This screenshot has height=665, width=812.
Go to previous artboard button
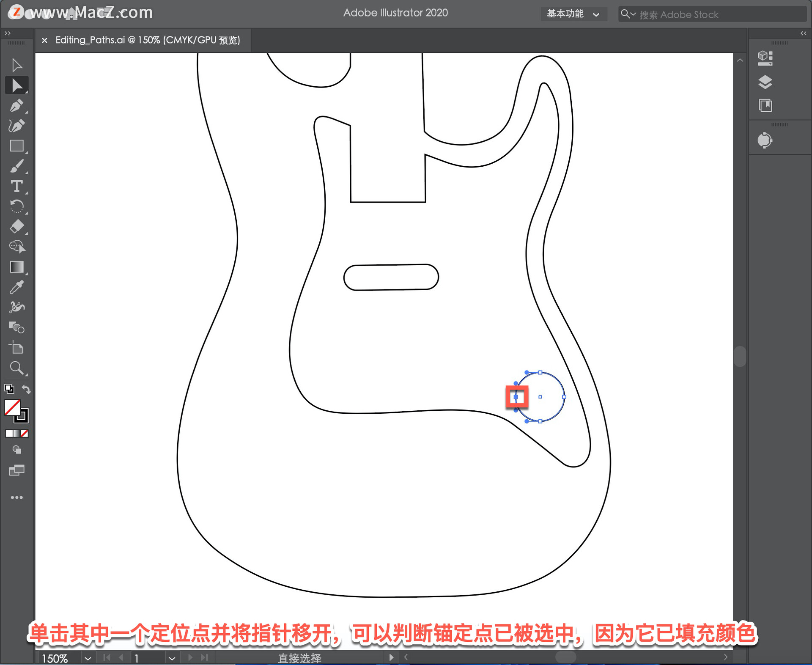[121, 657]
